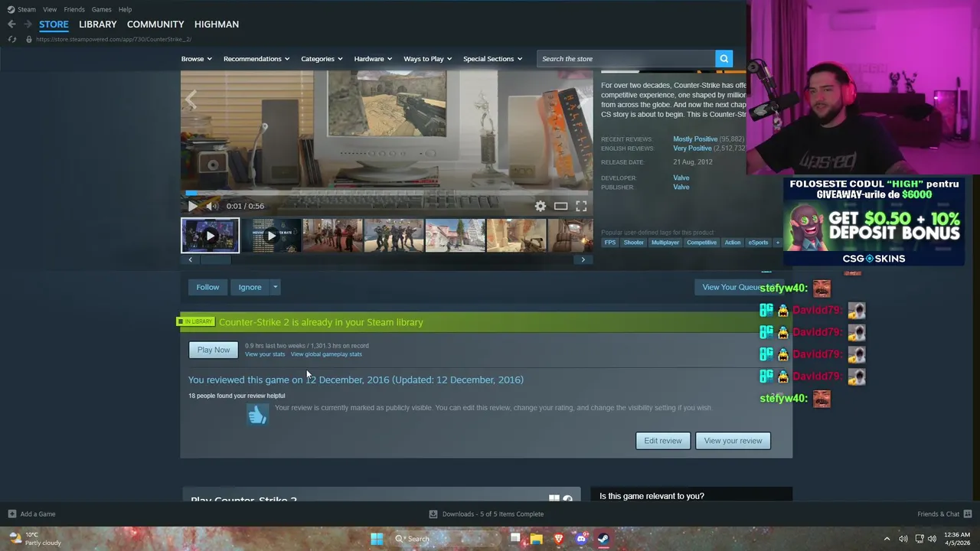Viewport: 980px width, 551px height.
Task: Click the Ignore button
Action: 250,287
